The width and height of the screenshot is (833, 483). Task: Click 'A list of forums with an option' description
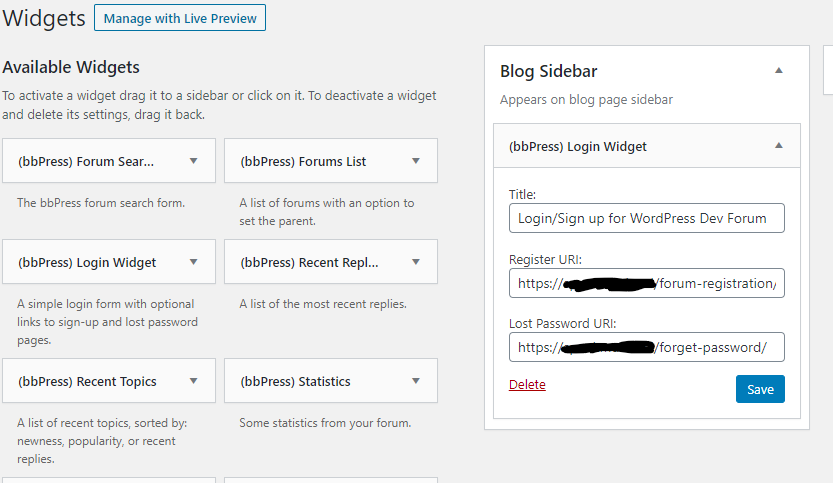(x=327, y=211)
